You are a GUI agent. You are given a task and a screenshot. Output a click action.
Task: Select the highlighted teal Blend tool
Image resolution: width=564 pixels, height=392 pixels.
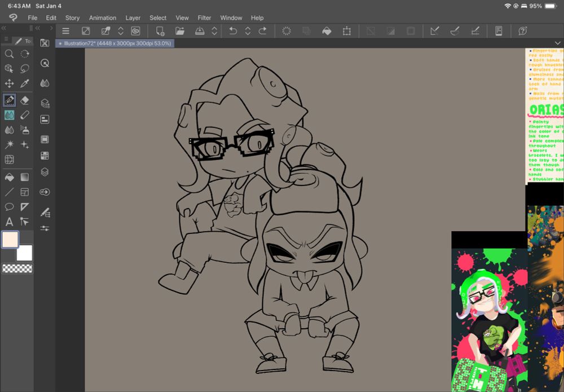[x=10, y=115]
